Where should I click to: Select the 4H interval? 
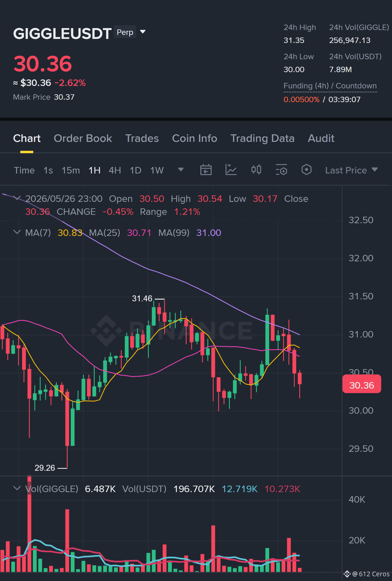pyautogui.click(x=115, y=170)
